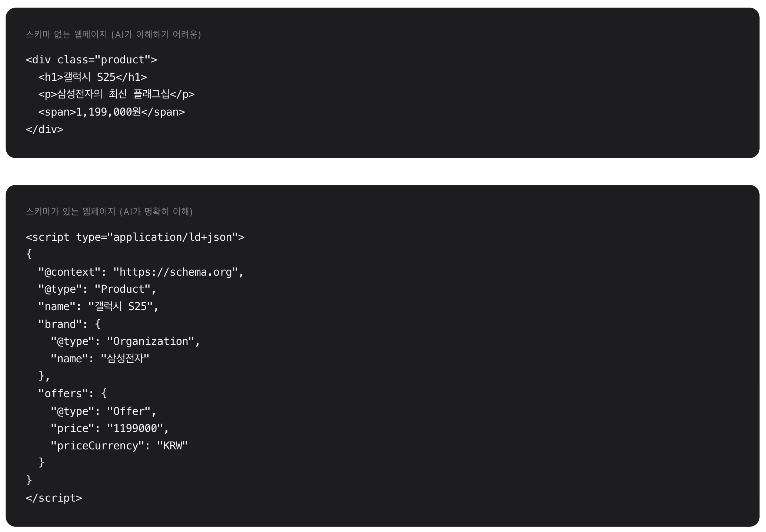Click the "@type": "Offer" line
This screenshot has height=532, width=766.
[104, 411]
